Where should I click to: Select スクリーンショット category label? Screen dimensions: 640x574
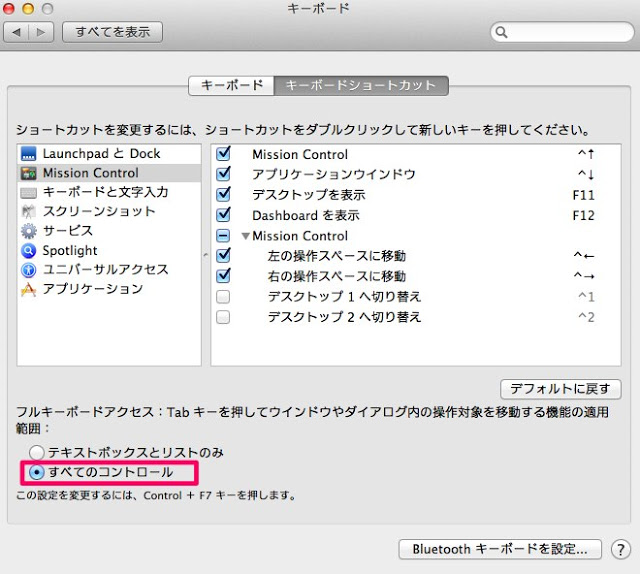(x=99, y=211)
